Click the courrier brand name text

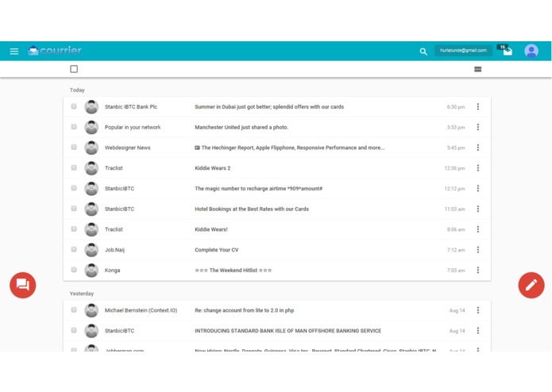click(61, 50)
